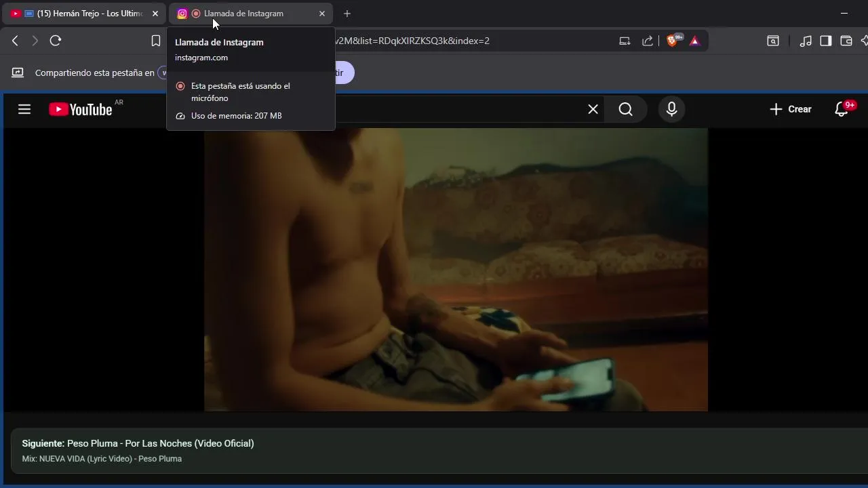Switch to the Hernán Trejo YouTube tab
The image size is (868, 488).
tap(85, 14)
